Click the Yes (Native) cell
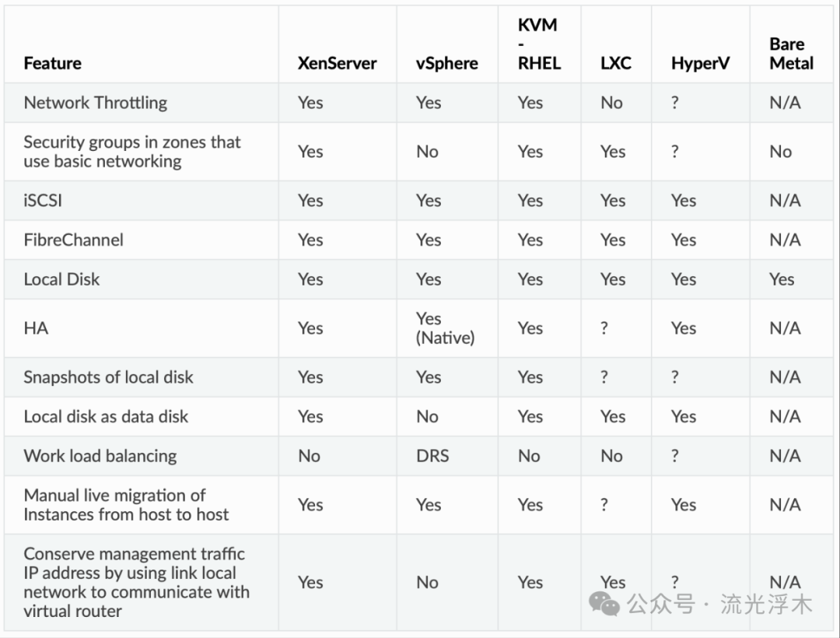 445,328
